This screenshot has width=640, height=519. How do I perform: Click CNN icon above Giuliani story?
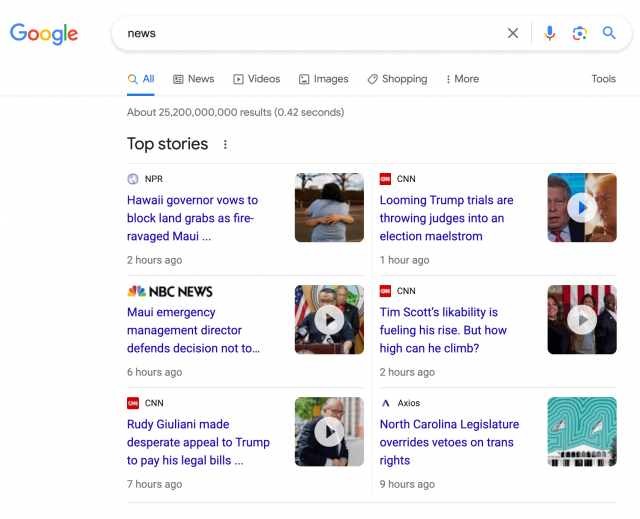click(133, 403)
